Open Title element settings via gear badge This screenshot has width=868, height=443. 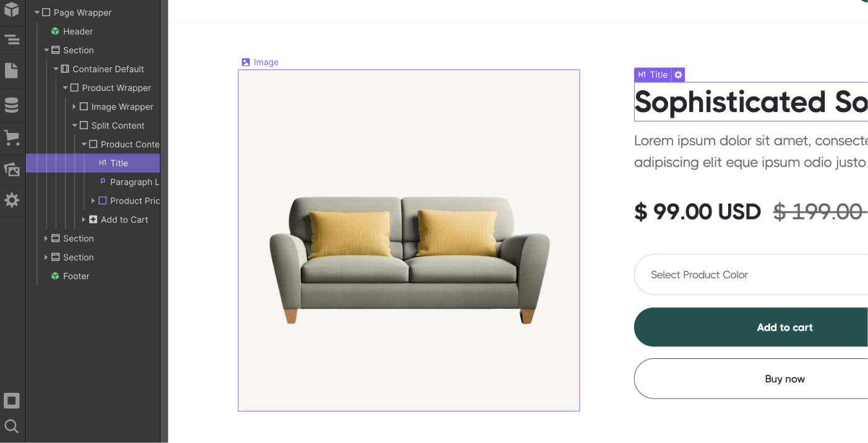pos(678,74)
